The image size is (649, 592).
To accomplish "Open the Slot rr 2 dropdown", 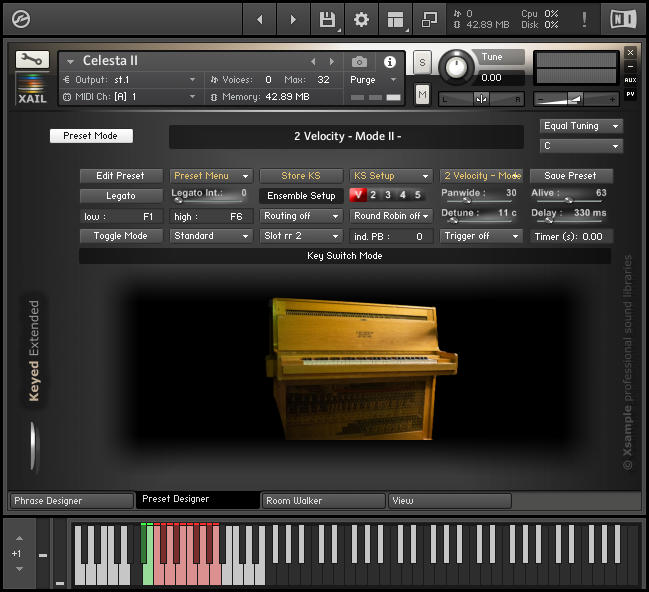I will pos(301,236).
